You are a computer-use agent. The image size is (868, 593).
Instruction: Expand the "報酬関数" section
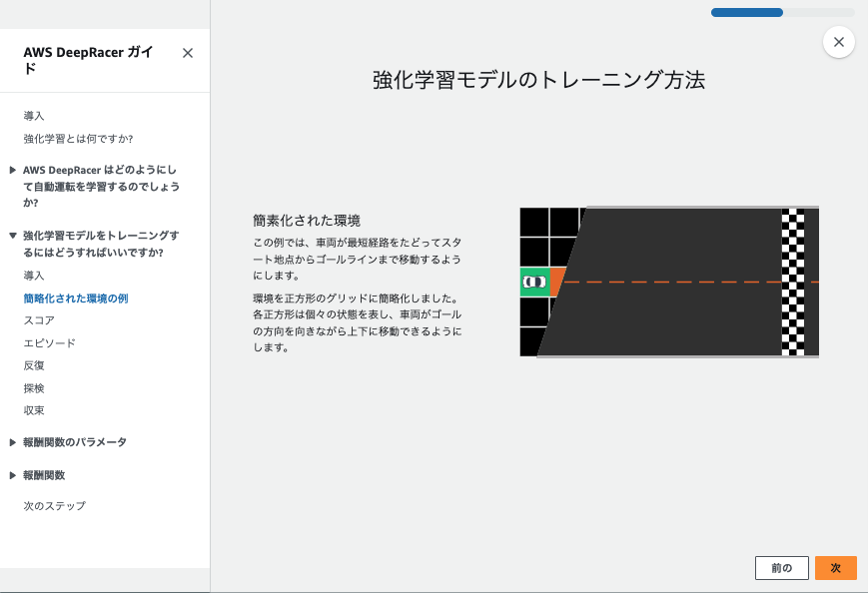click(x=45, y=474)
